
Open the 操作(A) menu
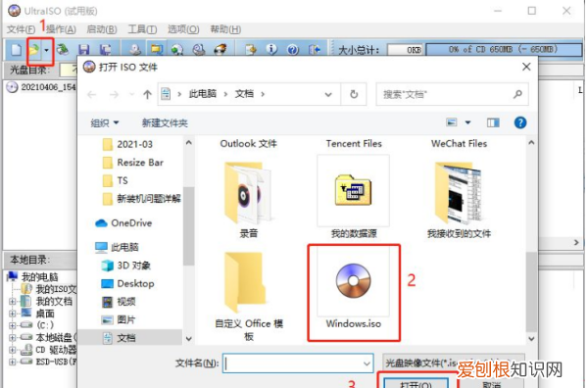coord(61,29)
